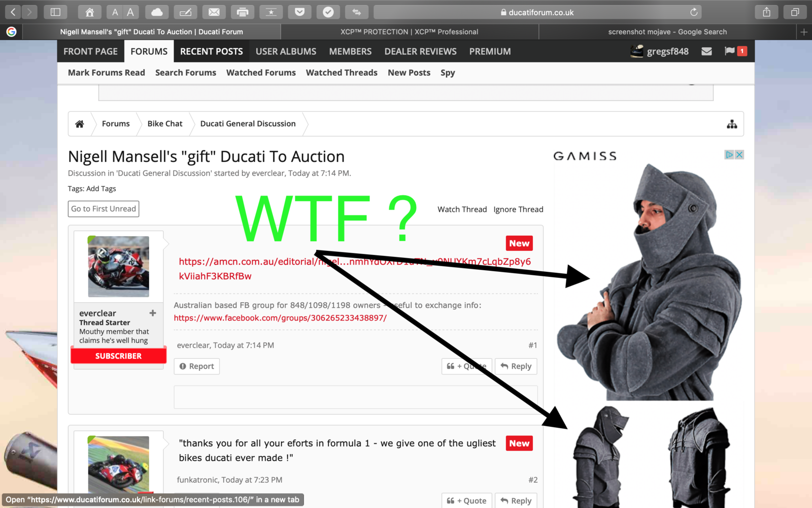Toggle the Safari sidebar button

pos(56,12)
